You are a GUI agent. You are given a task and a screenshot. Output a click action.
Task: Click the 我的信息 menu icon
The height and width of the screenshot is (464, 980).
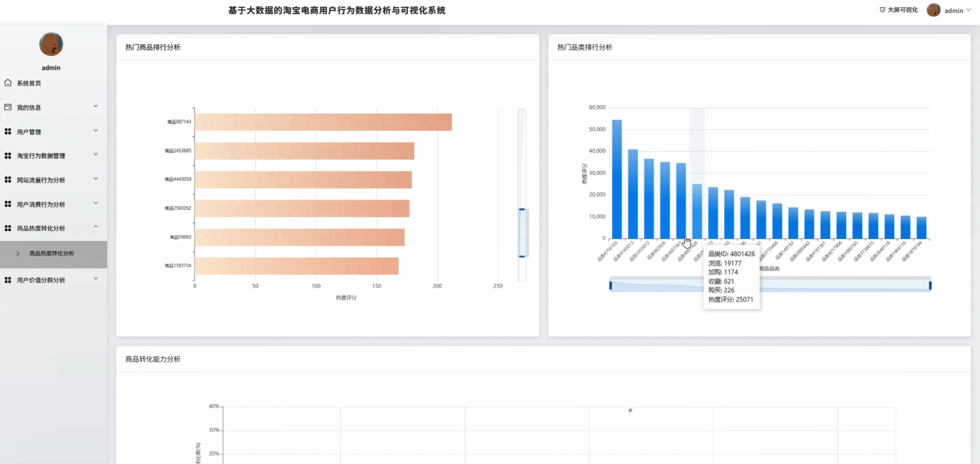coord(8,107)
